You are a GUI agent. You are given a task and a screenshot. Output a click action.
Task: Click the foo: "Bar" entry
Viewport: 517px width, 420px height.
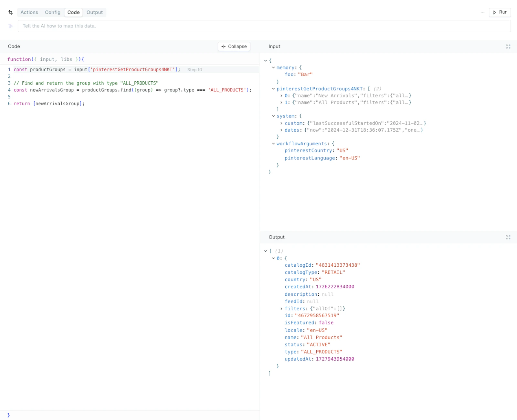299,75
